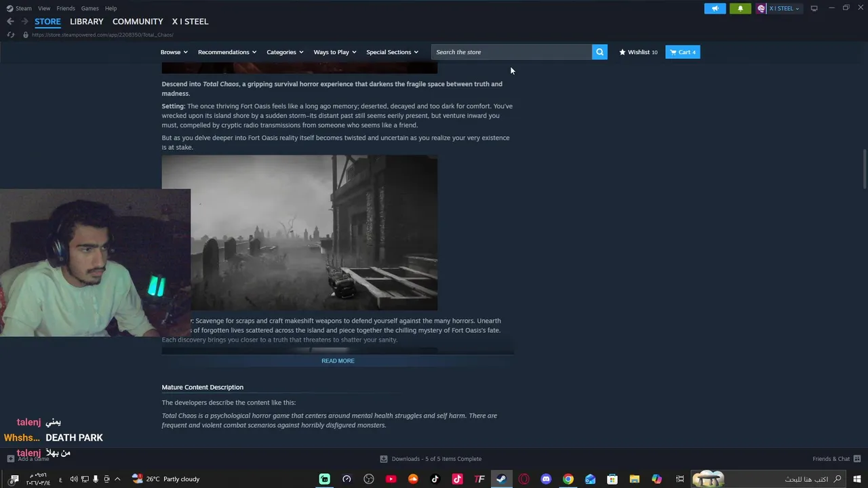Viewport: 868px width, 488px height.
Task: Open File Explorer from the taskbar
Action: coord(635,479)
